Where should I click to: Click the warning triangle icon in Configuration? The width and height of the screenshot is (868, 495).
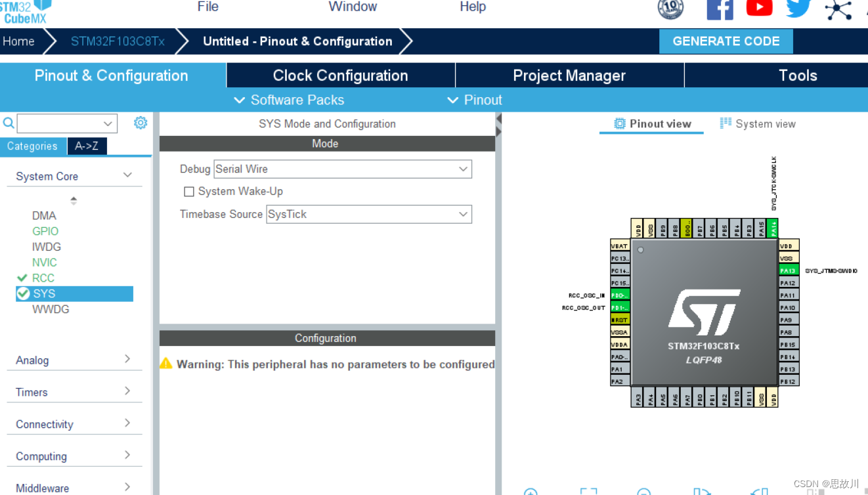[x=166, y=363]
